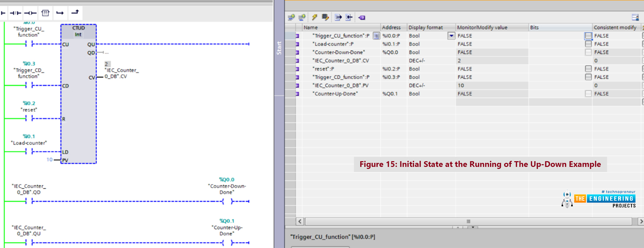Click address cell %I0.3:P in watch table

pos(394,77)
